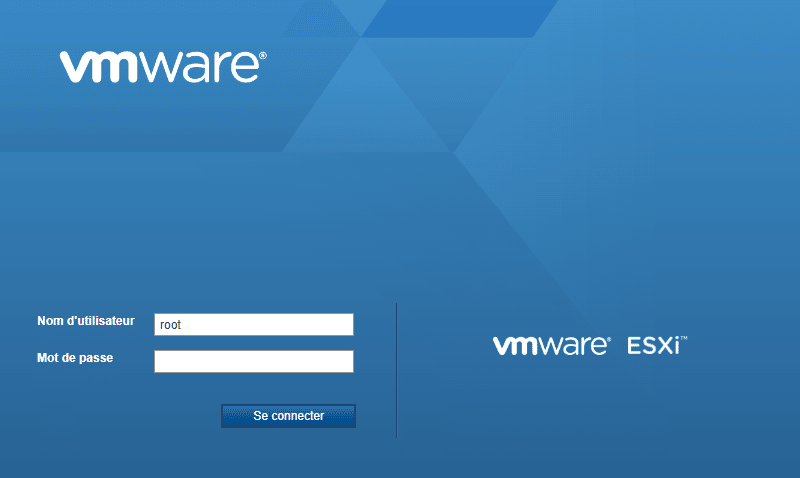
Task: Click the Mot de passe label
Action: pyautogui.click(x=75, y=358)
